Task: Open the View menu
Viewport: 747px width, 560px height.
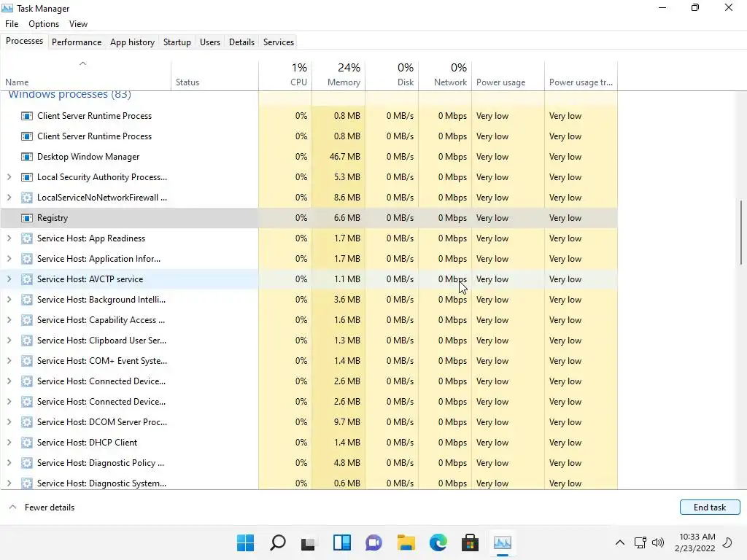Action: (78, 24)
